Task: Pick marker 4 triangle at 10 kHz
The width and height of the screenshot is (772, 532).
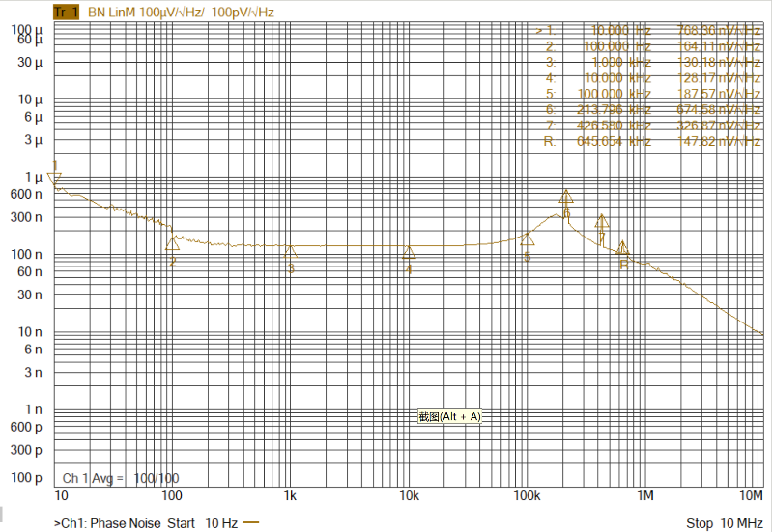Action: tap(409, 252)
